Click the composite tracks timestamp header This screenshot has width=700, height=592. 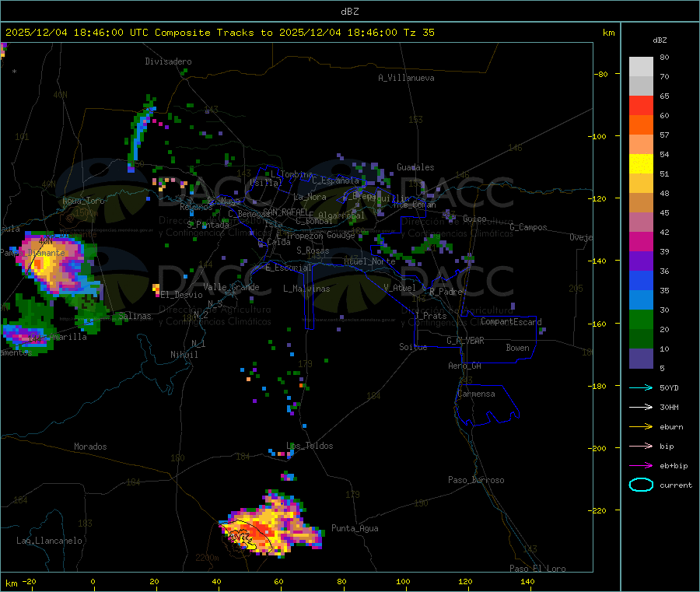coord(219,33)
